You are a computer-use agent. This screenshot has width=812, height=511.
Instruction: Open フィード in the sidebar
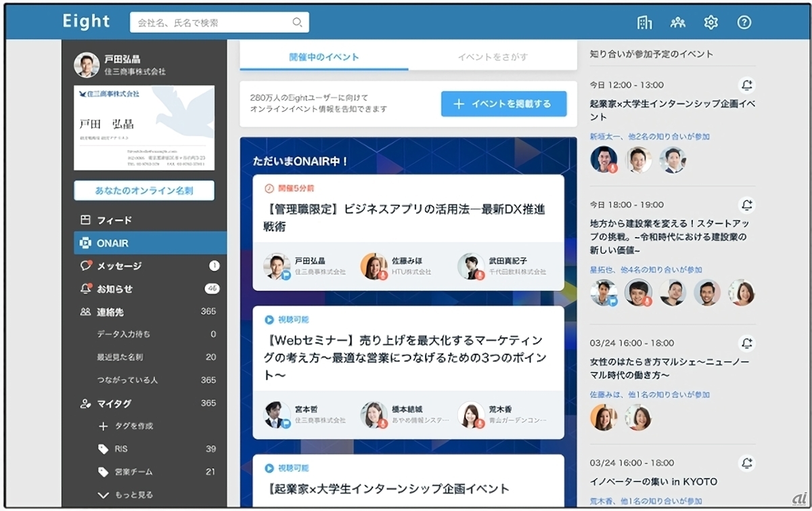[x=144, y=220]
